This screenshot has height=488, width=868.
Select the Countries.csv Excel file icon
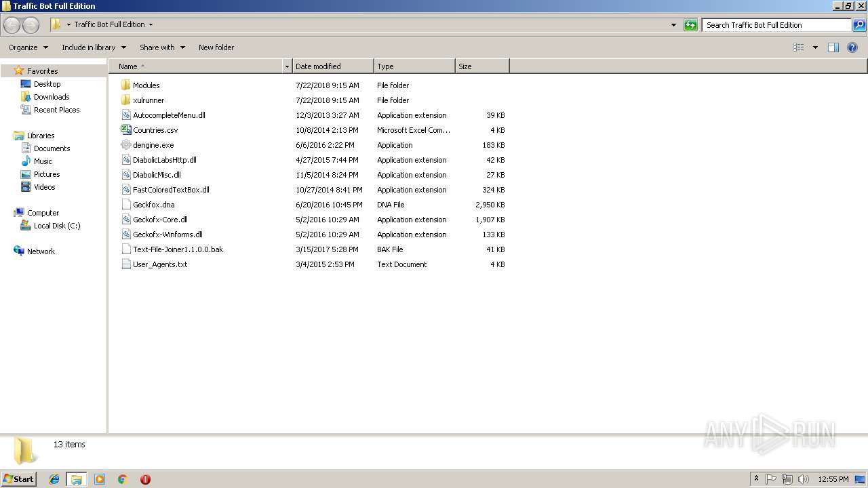point(125,130)
